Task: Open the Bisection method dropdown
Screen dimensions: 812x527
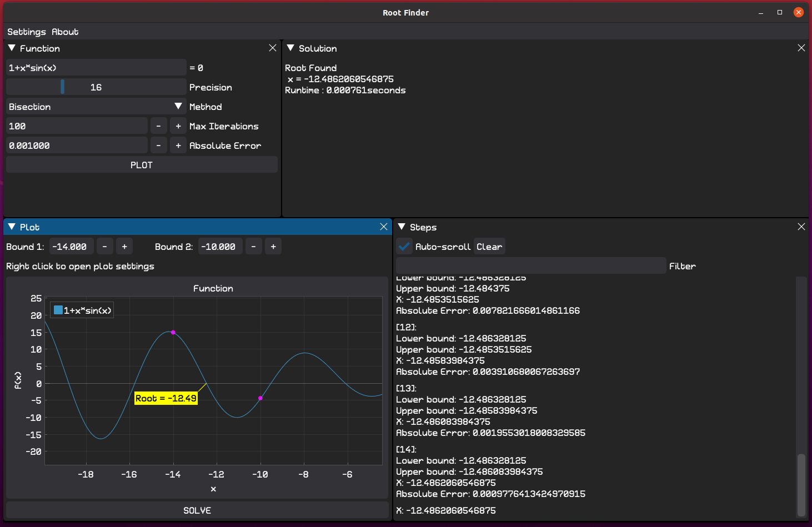Action: (x=96, y=107)
